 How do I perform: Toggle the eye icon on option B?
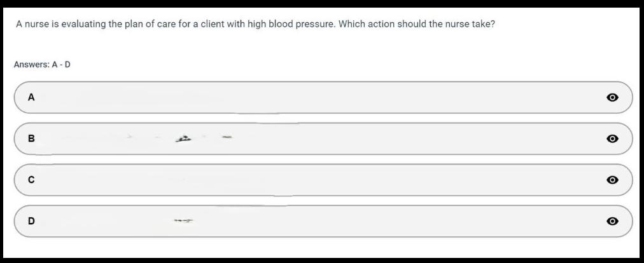point(612,138)
